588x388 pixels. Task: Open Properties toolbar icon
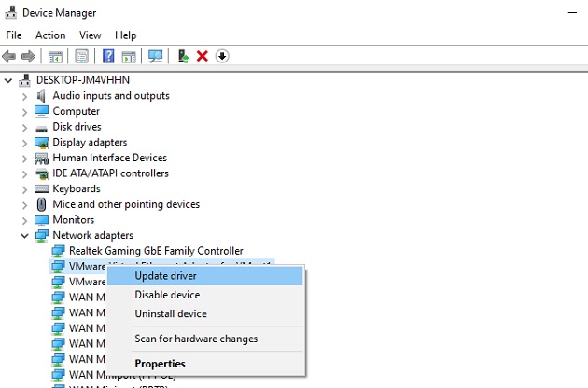click(82, 57)
